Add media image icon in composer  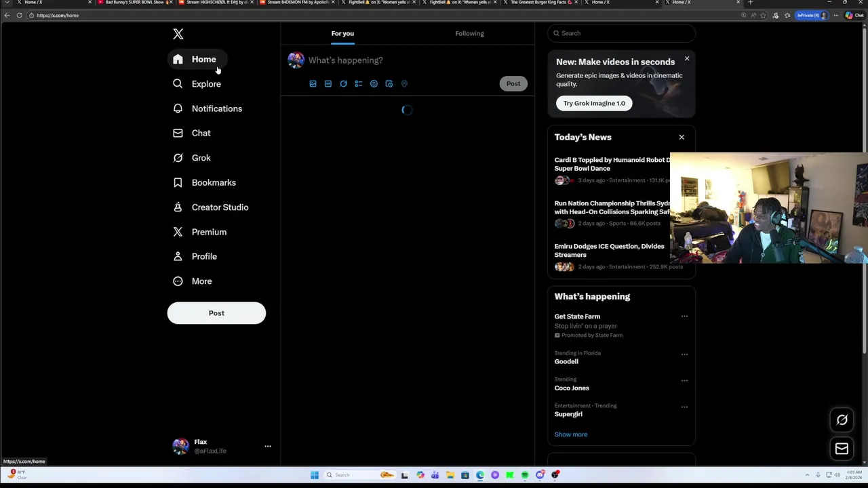[313, 84]
